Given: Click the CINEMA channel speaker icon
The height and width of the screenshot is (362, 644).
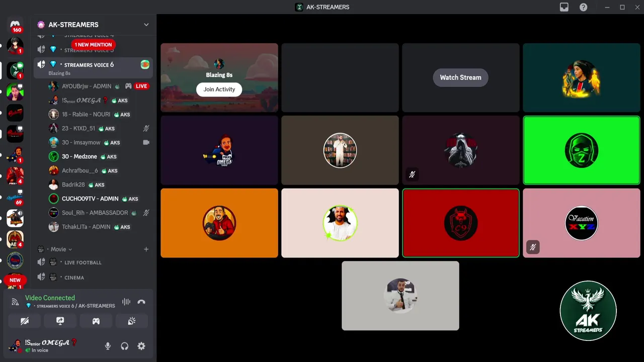Looking at the screenshot, I should (x=41, y=277).
